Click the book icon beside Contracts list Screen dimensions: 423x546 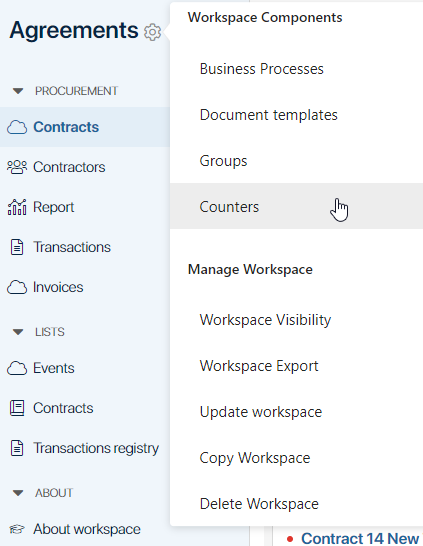(17, 408)
